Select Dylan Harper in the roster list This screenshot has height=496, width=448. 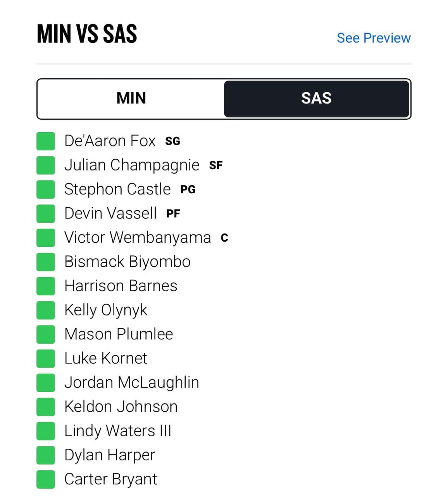pyautogui.click(x=110, y=455)
